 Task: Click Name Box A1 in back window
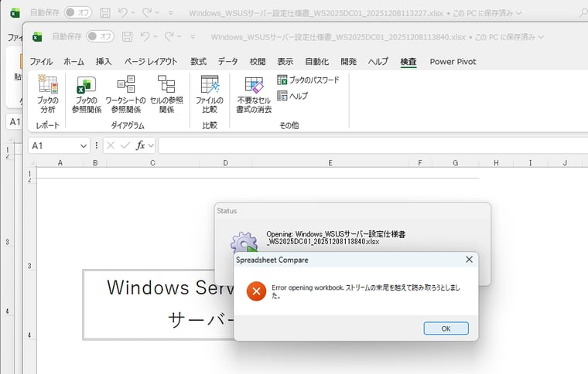[14, 121]
